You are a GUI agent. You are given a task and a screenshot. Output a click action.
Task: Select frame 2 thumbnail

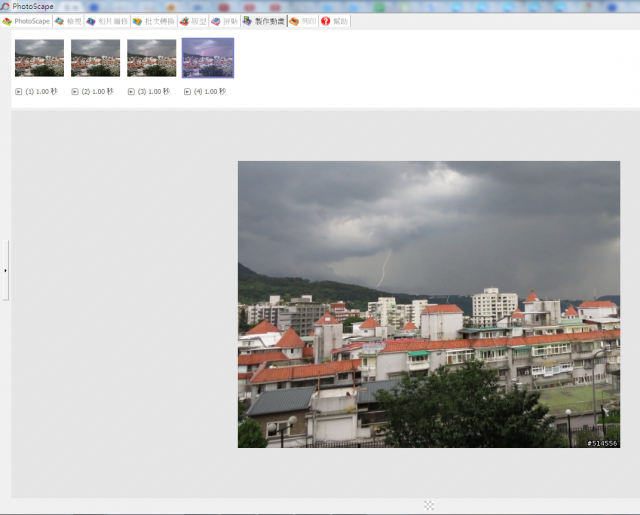96,58
